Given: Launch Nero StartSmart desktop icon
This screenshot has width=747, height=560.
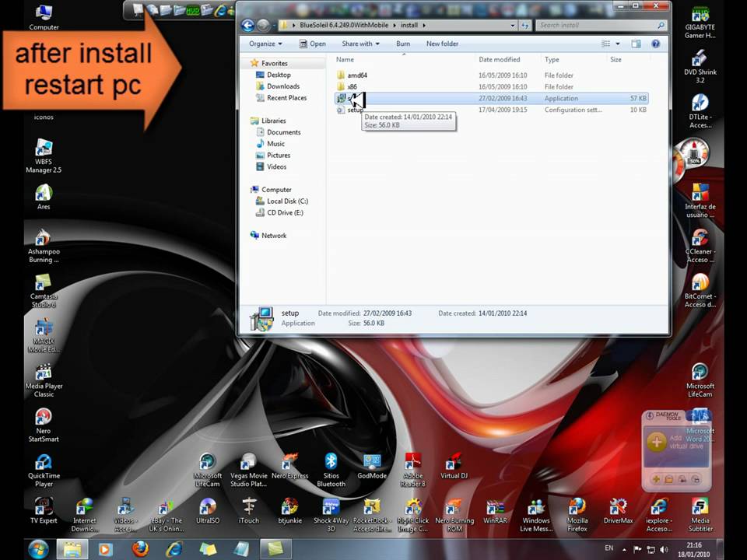Looking at the screenshot, I should 44,425.
